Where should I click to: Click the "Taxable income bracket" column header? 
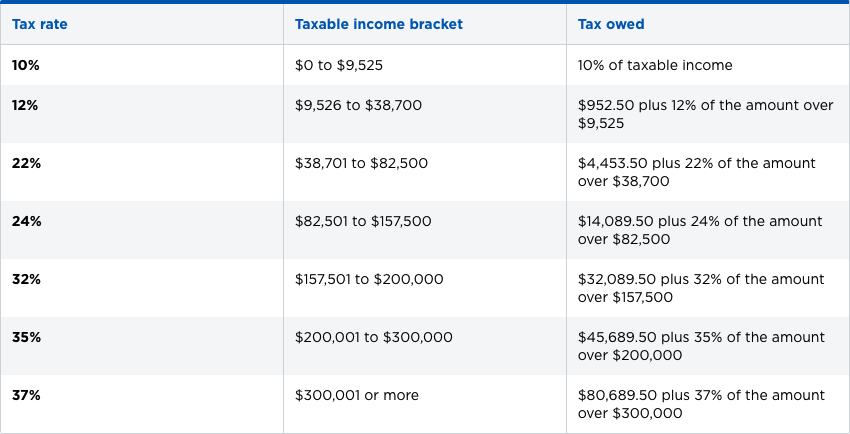click(378, 24)
